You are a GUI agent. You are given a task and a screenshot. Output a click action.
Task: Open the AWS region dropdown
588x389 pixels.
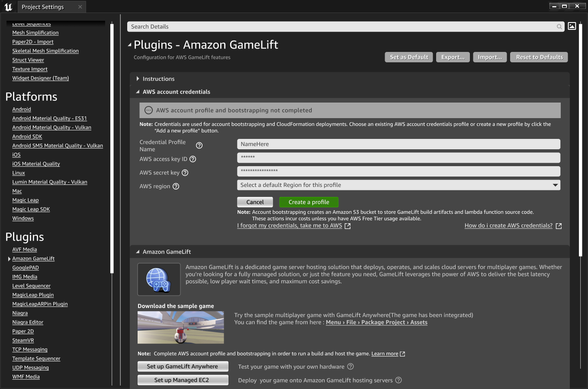(398, 185)
